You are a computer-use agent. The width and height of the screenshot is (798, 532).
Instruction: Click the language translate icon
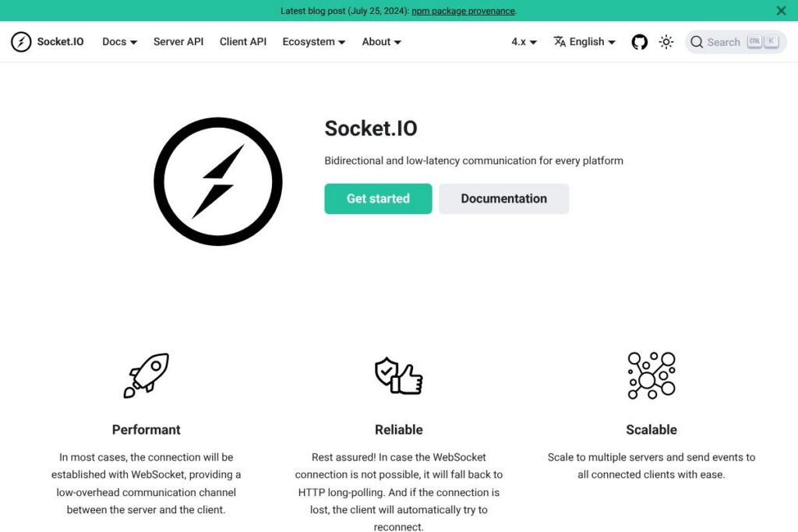tap(560, 42)
